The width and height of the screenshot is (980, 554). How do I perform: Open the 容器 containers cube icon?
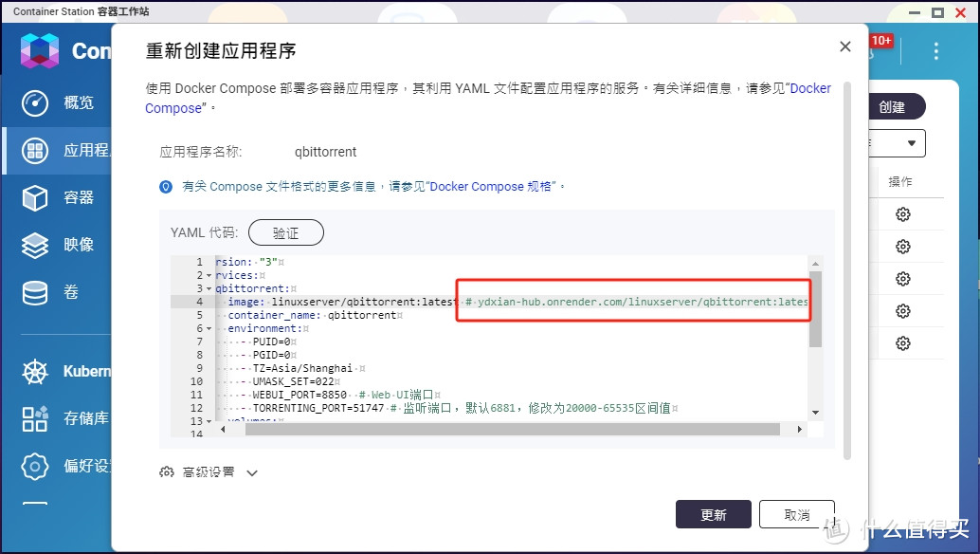coord(34,197)
